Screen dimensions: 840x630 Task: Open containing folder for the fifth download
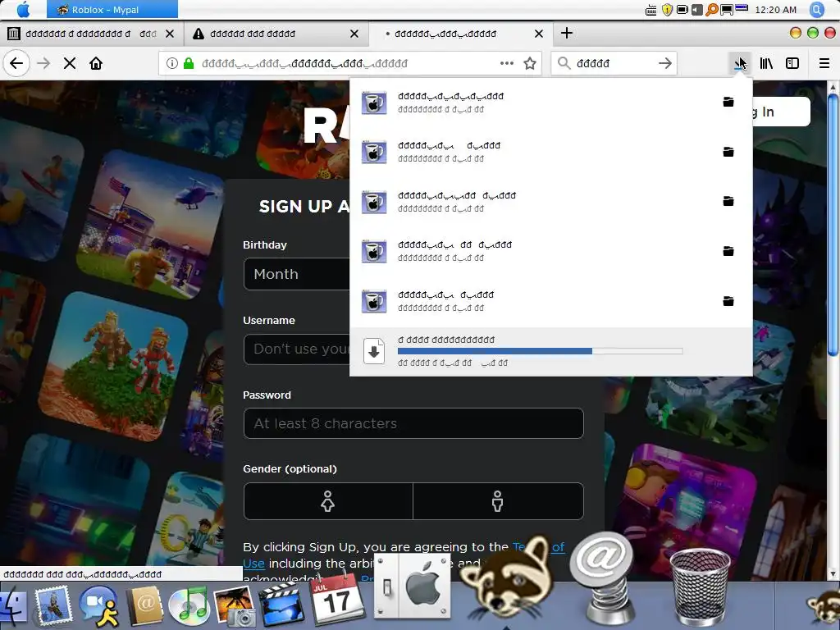click(x=728, y=301)
